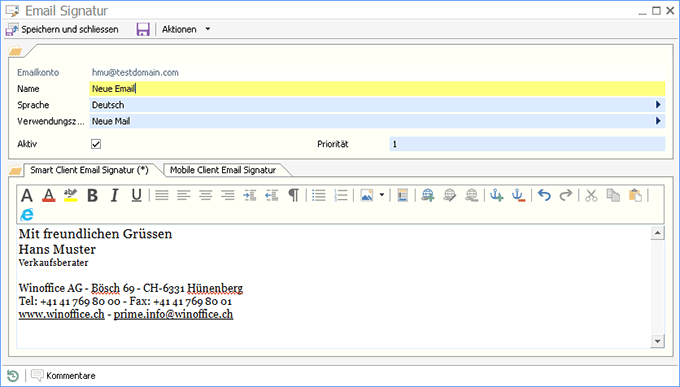The width and height of the screenshot is (680, 387).
Task: Insert a bulleted list
Action: point(319,196)
